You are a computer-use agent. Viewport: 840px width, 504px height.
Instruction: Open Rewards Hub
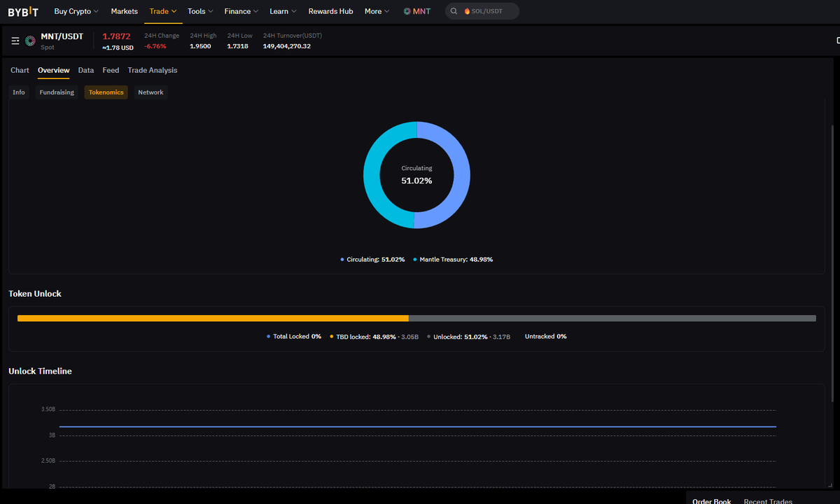pos(330,11)
